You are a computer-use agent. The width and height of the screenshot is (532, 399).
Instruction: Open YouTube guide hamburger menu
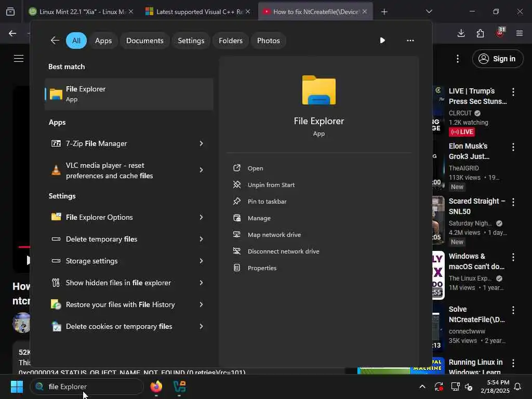[x=19, y=58]
